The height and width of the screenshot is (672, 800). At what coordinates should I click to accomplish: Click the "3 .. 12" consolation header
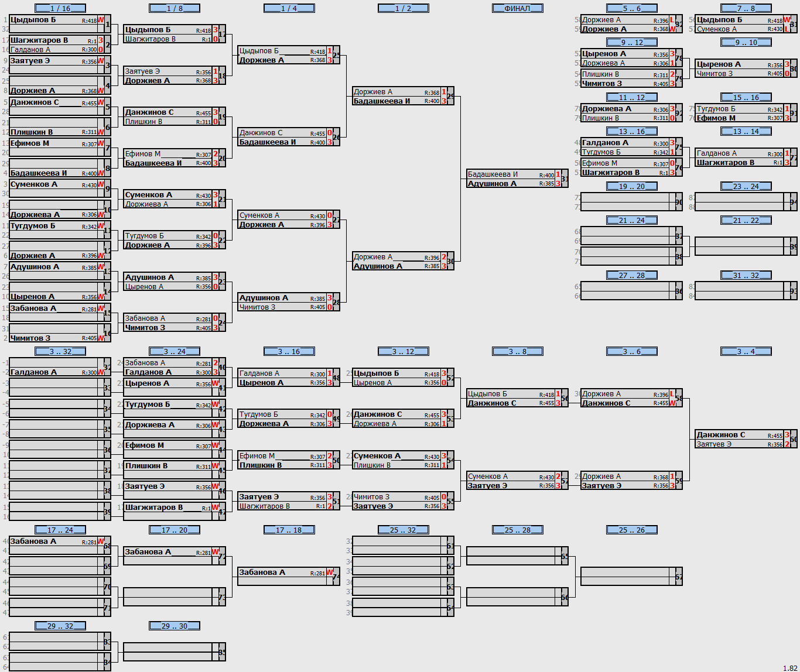point(403,351)
